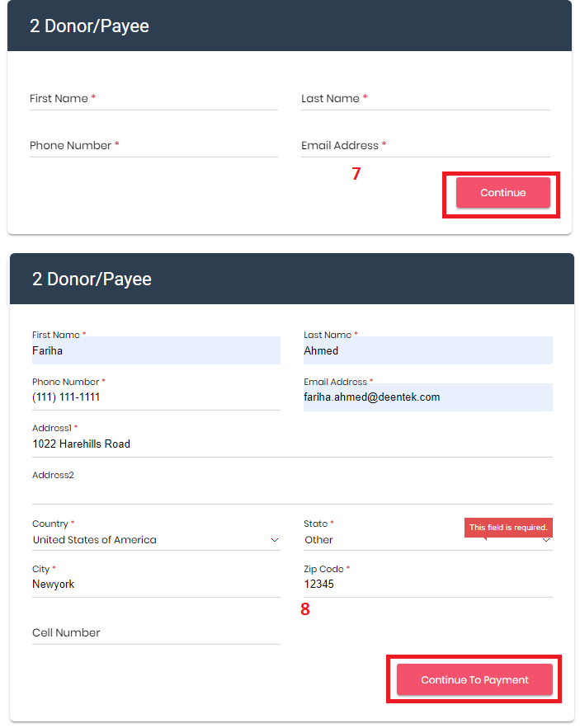Click the Continue button
The height and width of the screenshot is (728, 580).
pyautogui.click(x=502, y=193)
